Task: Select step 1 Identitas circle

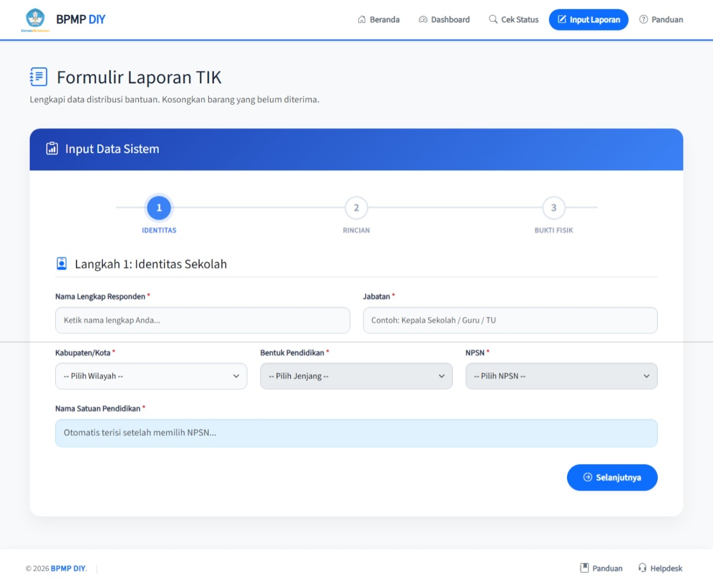Action: pyautogui.click(x=159, y=207)
